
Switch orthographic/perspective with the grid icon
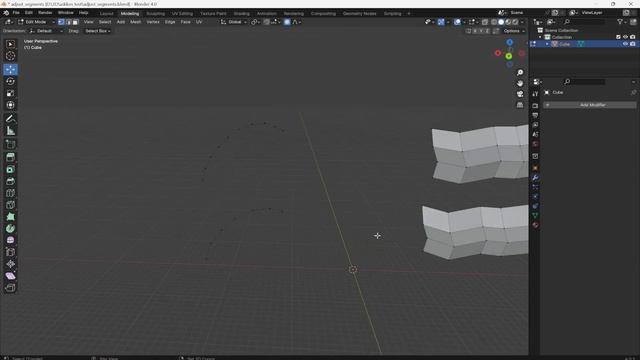520,105
